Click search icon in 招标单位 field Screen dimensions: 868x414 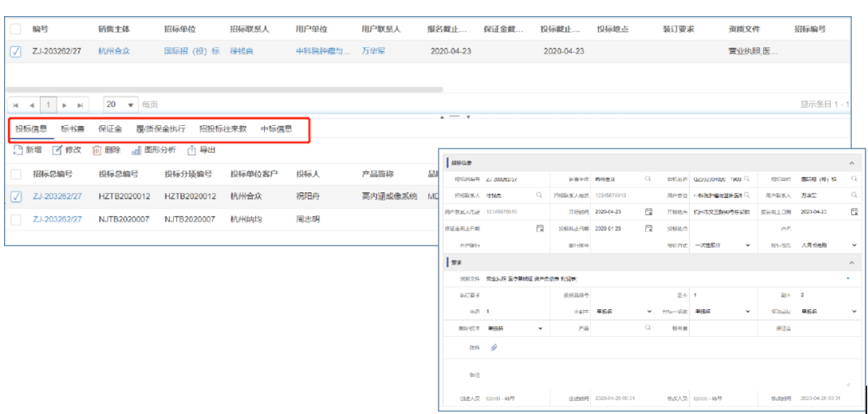854,179
